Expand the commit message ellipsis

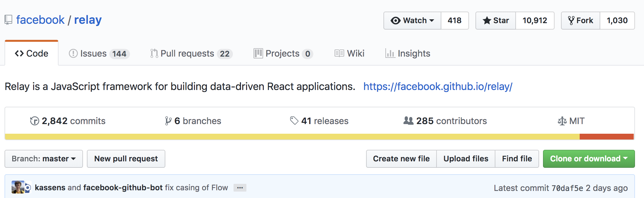click(240, 188)
